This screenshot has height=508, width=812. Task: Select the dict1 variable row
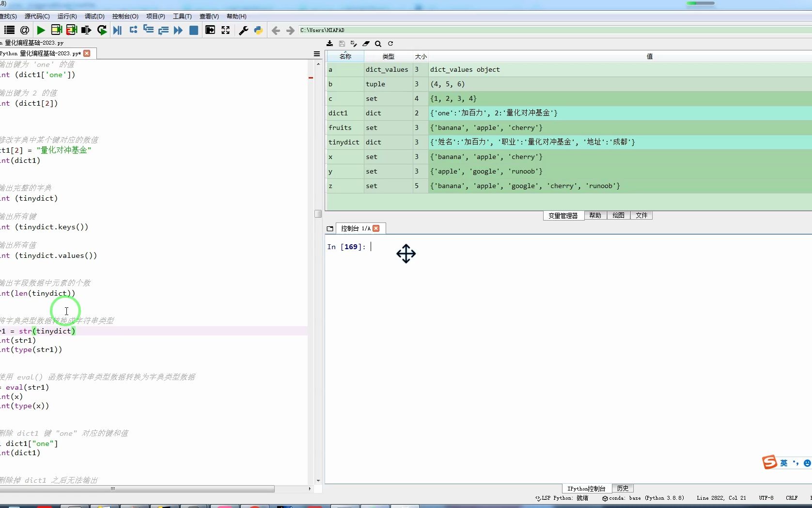point(569,113)
